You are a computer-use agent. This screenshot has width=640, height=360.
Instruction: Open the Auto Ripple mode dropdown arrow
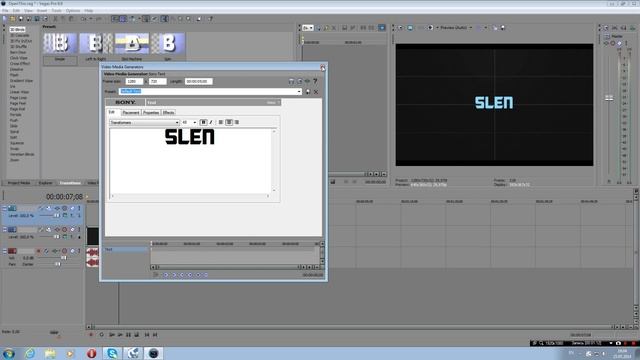pos(139,19)
